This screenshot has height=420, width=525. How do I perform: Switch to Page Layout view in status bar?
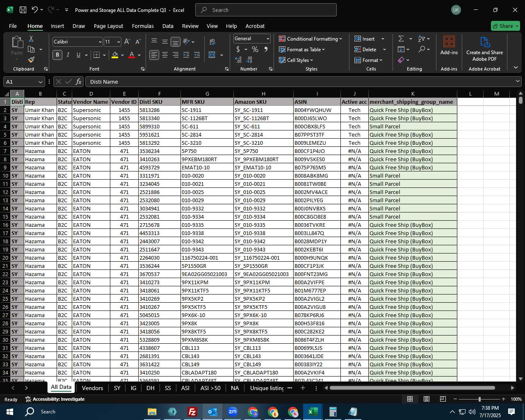click(427, 399)
